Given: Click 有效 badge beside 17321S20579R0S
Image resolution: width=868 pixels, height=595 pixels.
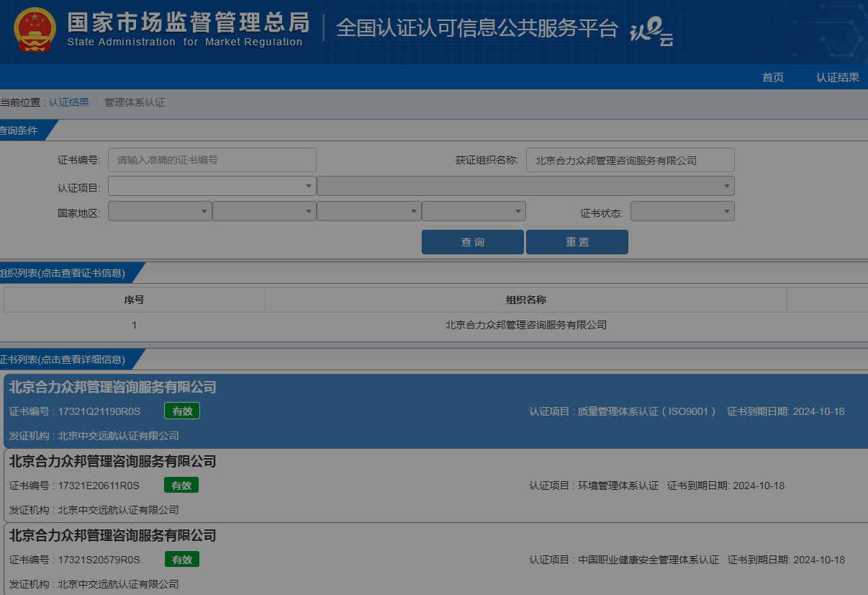Looking at the screenshot, I should click(x=182, y=560).
